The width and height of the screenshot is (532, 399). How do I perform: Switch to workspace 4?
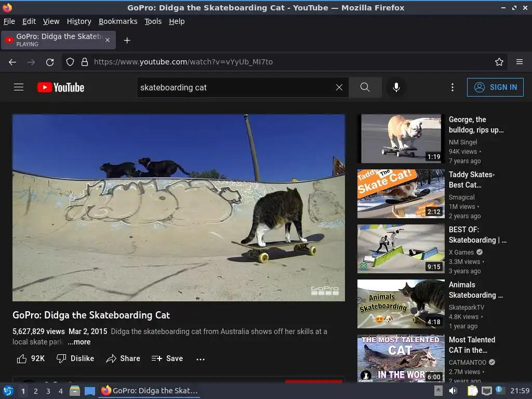(61, 391)
